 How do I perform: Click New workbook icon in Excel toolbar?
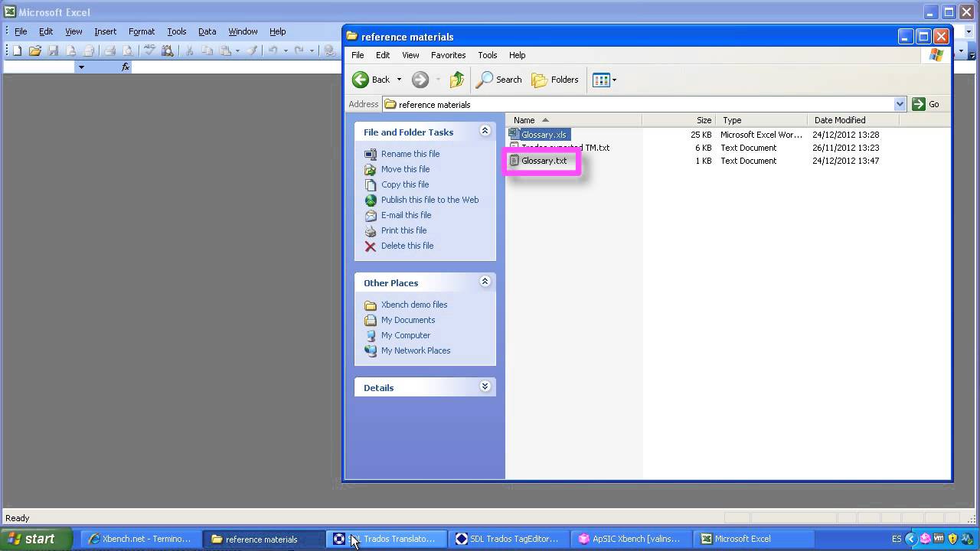pos(18,51)
